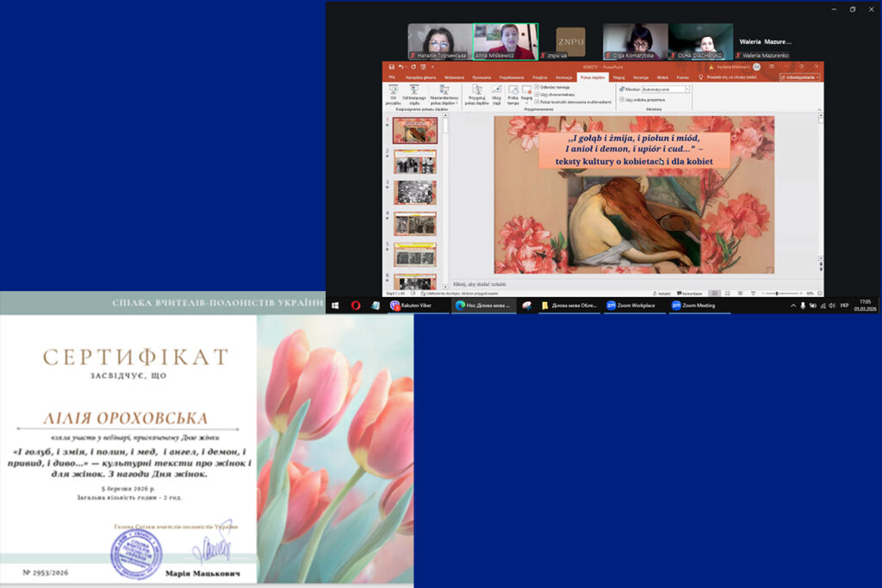Select slide 3 thumbnail in slide panel
This screenshot has width=882, height=588.
[x=415, y=192]
